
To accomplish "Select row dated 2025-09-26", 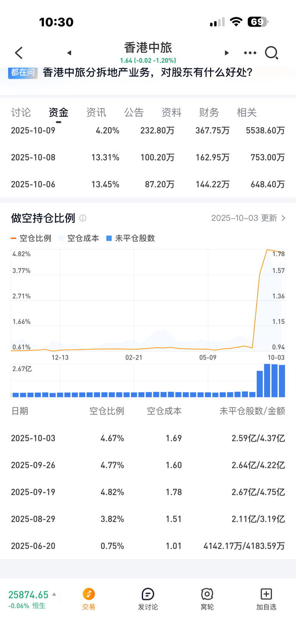I will [148, 465].
